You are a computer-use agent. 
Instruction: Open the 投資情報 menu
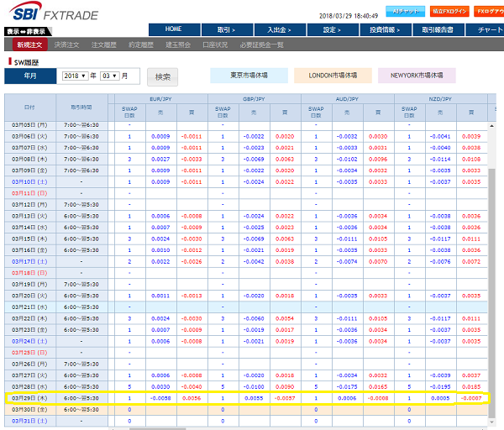pos(386,29)
